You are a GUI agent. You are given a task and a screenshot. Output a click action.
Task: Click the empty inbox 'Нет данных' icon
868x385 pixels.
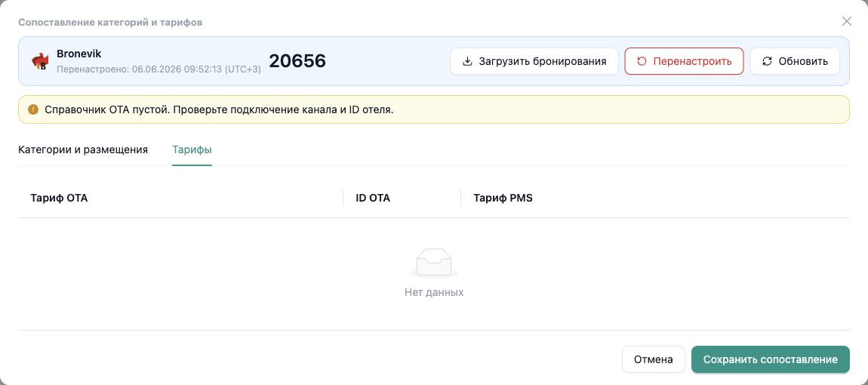coord(434,263)
